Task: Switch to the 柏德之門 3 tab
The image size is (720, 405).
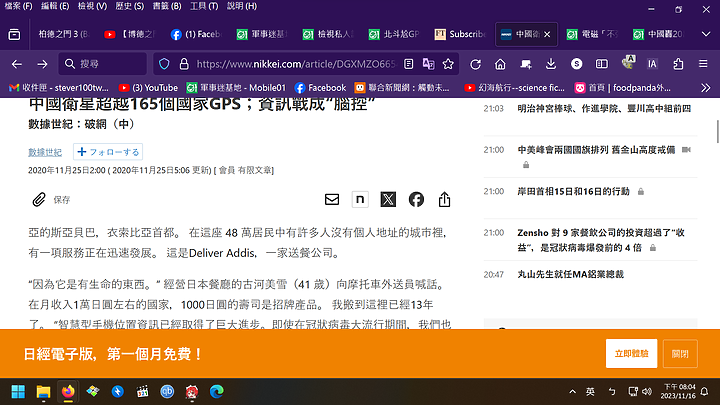Action: click(x=63, y=34)
